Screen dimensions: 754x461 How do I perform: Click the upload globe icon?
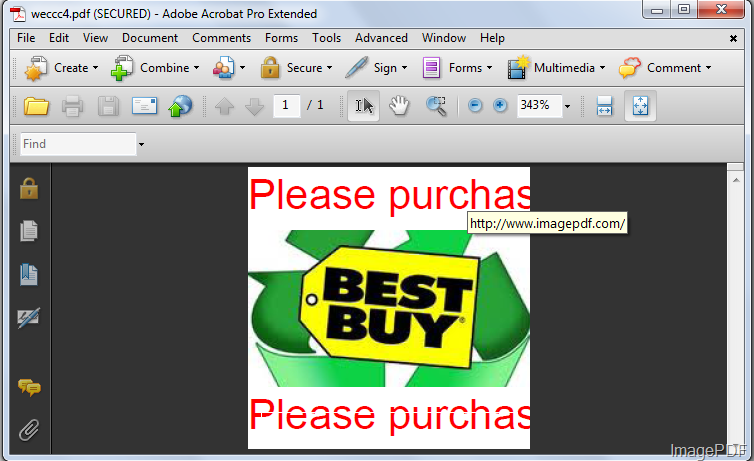click(180, 106)
